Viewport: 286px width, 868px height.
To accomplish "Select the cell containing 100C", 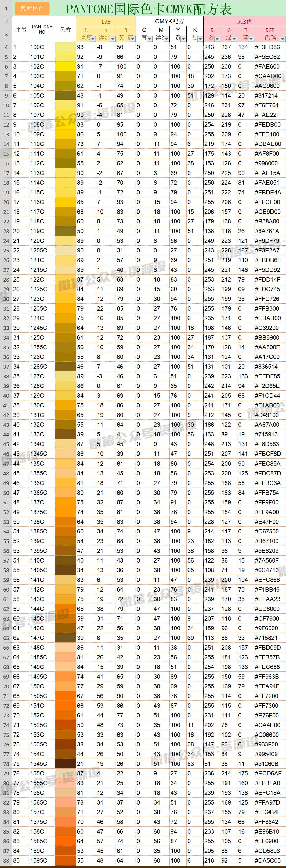I will 42,47.
